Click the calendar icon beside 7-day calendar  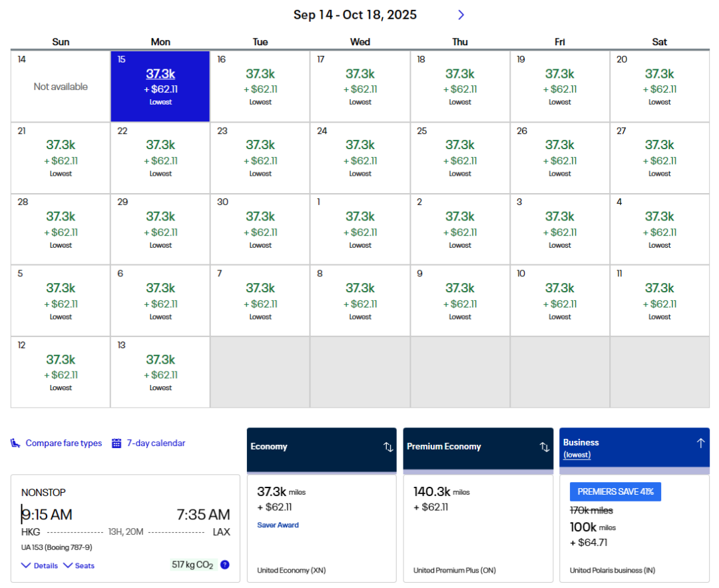[117, 443]
